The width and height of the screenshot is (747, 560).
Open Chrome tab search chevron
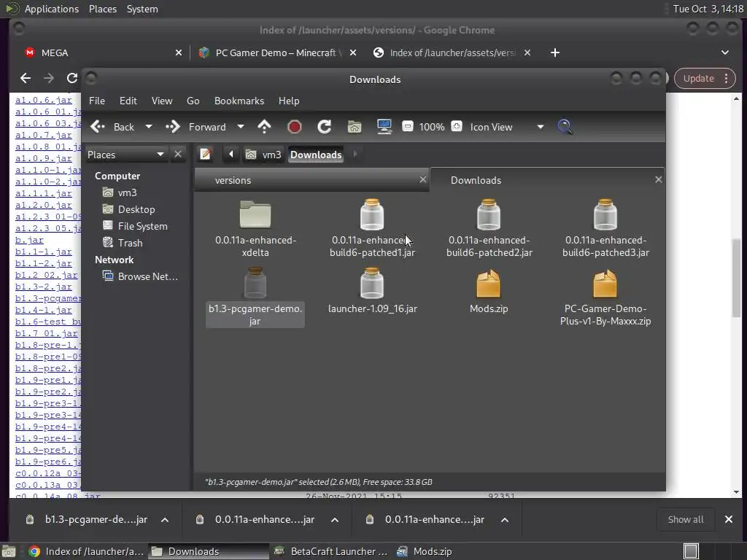click(724, 52)
